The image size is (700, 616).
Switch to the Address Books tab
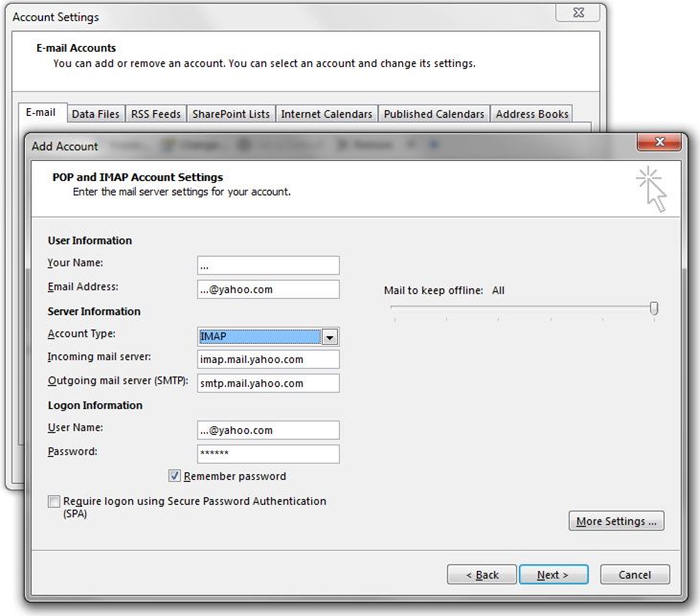[x=532, y=114]
